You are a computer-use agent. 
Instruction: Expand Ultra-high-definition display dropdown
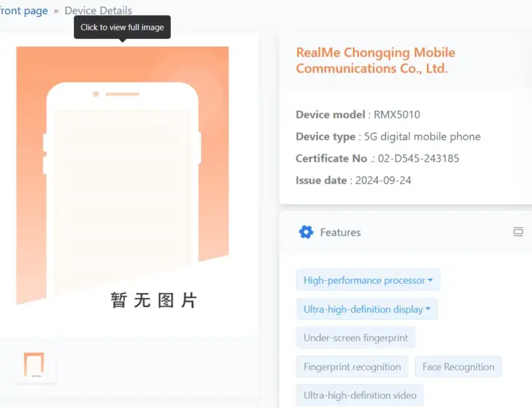pyautogui.click(x=367, y=309)
